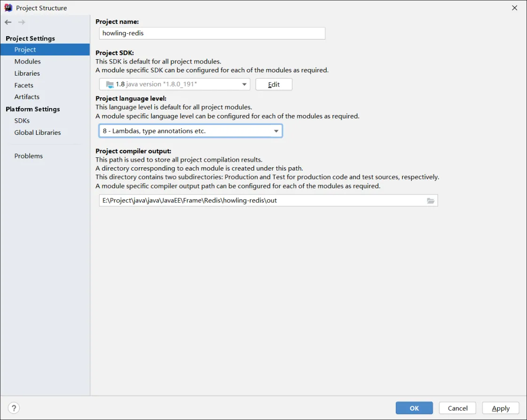The image size is (527, 420).
Task: Click the help question mark icon
Action: pos(14,408)
